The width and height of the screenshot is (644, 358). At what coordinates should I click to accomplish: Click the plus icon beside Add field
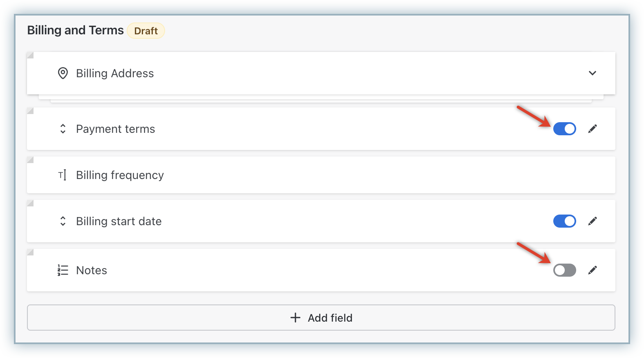(295, 318)
